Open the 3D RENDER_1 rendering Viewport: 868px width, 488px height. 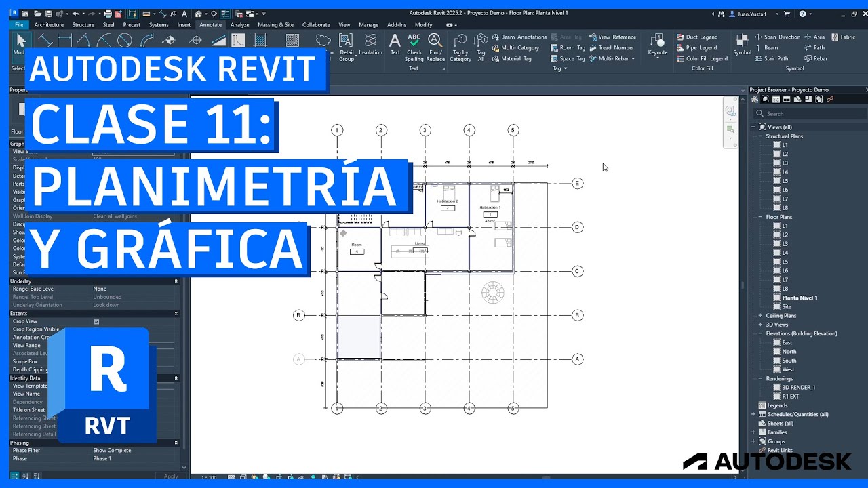click(x=798, y=387)
